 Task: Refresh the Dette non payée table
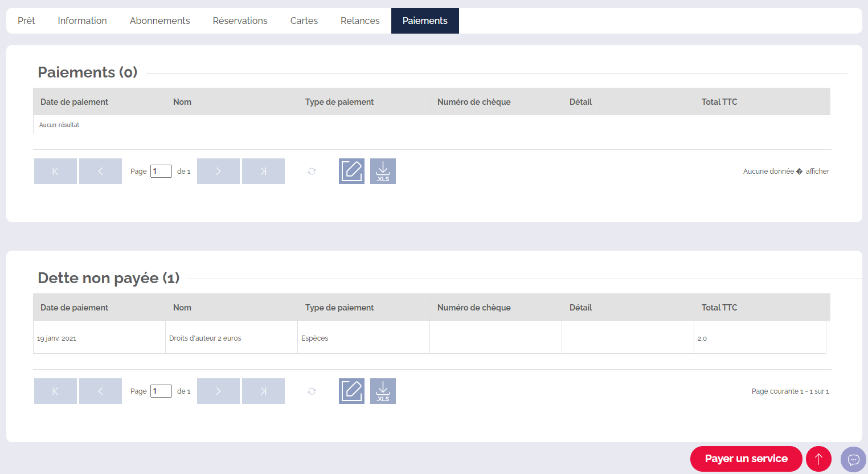pos(312,391)
